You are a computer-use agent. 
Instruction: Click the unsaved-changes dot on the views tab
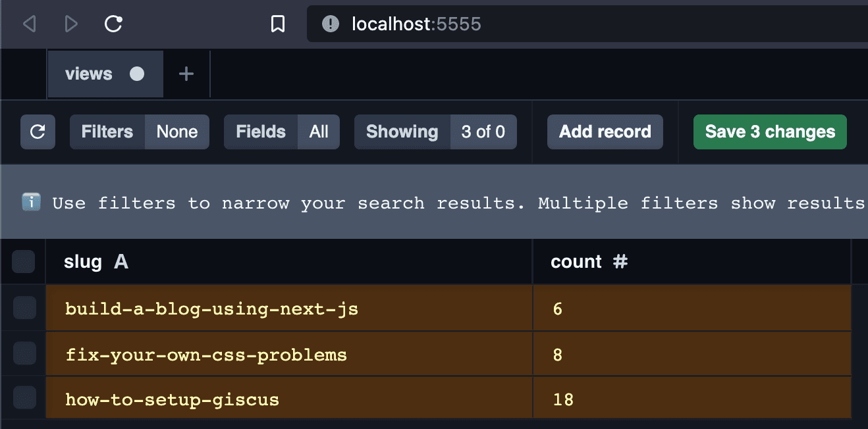tap(137, 74)
